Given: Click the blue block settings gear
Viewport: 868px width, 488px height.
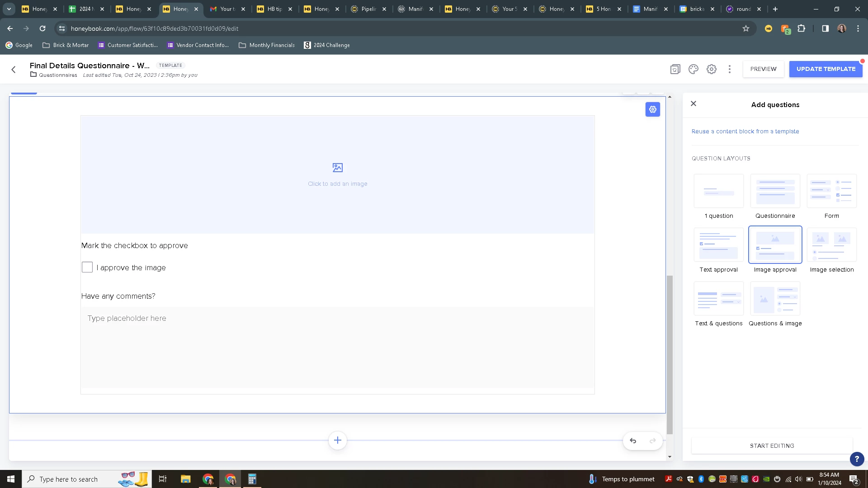Looking at the screenshot, I should pyautogui.click(x=652, y=109).
